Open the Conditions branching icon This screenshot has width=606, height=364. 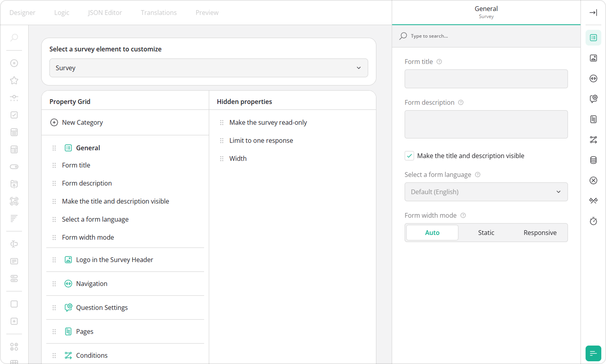pyautogui.click(x=593, y=140)
